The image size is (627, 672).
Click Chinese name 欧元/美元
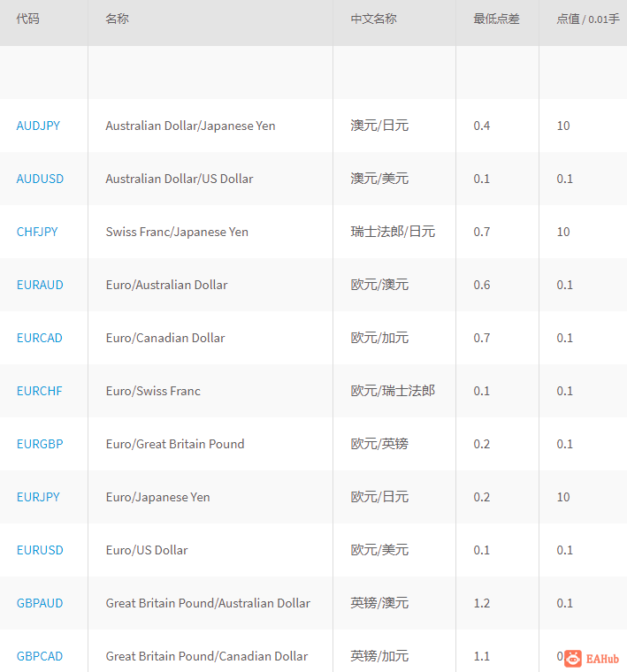(x=379, y=550)
